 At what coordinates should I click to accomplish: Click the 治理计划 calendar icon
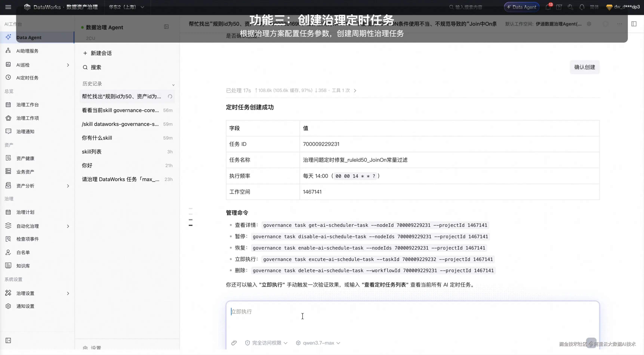click(x=8, y=212)
